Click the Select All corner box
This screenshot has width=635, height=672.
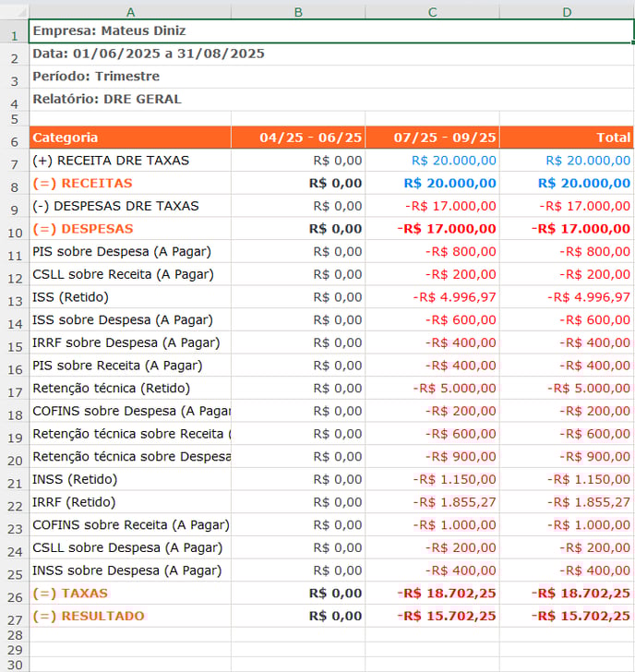pos(14,12)
